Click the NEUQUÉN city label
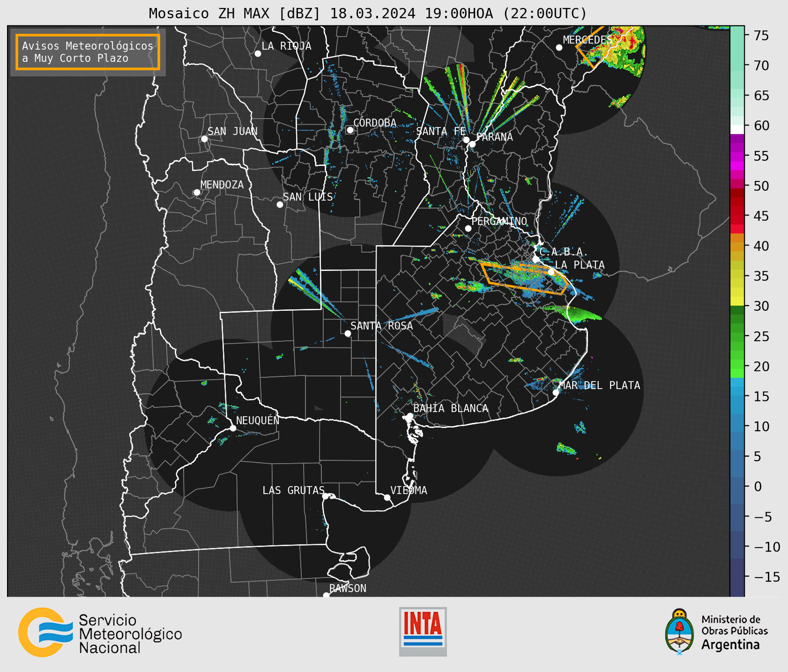 pos(257,420)
